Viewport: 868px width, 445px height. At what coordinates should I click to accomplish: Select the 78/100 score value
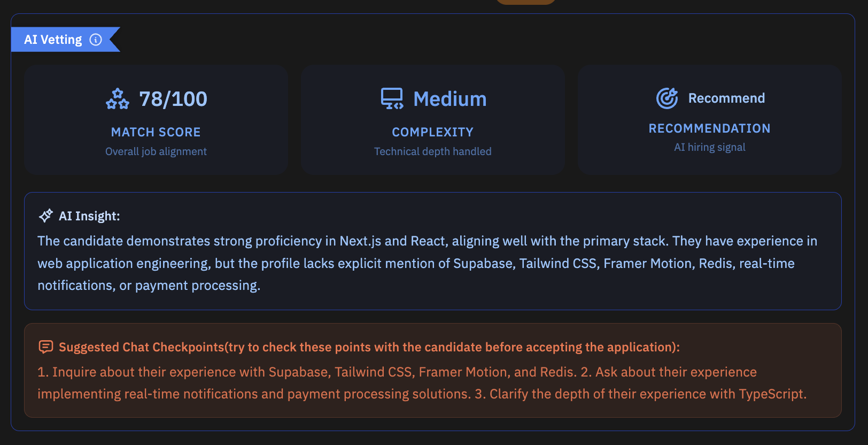(x=173, y=98)
